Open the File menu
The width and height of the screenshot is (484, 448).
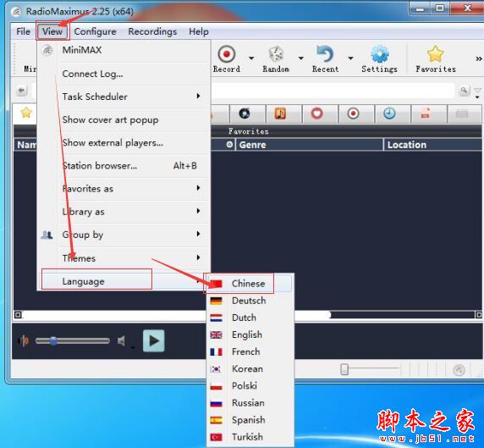coord(23,31)
